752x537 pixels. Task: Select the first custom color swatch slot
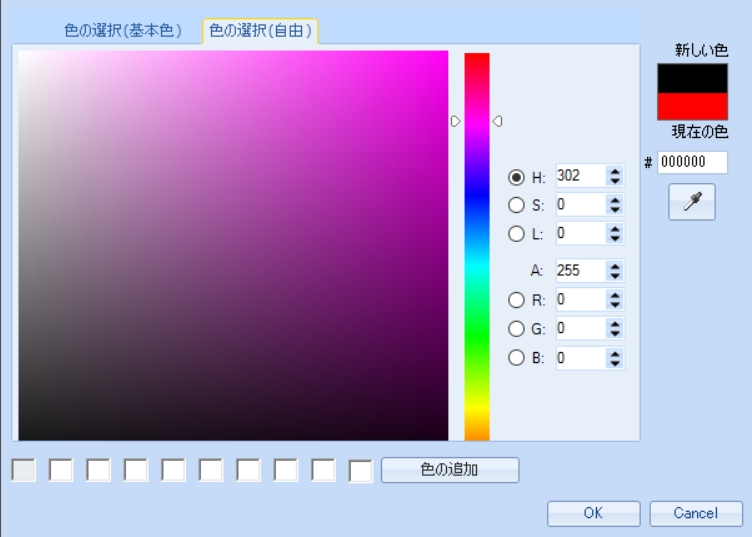click(x=24, y=470)
